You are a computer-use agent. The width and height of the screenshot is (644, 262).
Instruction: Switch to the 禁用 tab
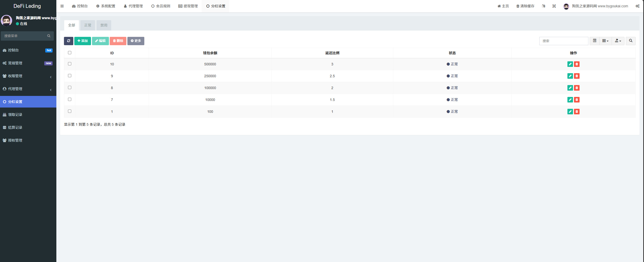point(104,25)
